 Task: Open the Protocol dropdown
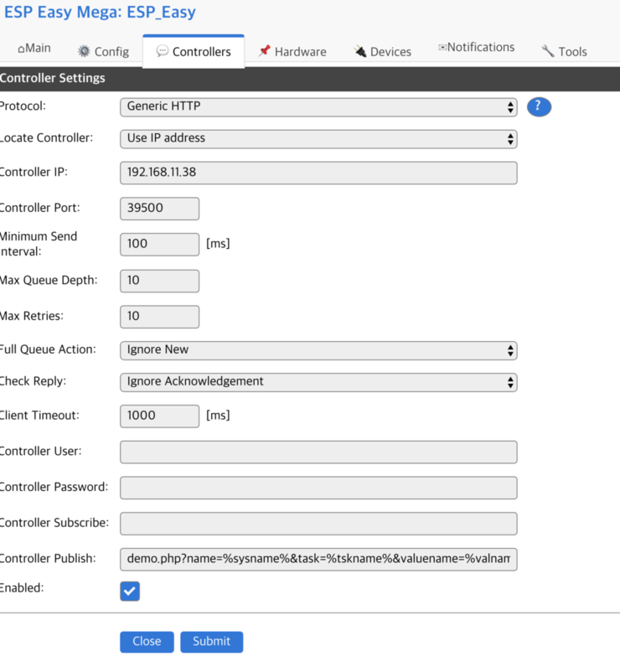point(318,106)
